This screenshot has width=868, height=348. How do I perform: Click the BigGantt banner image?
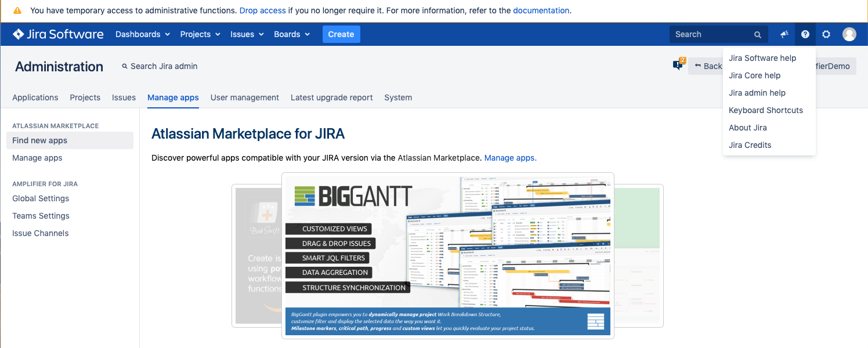point(447,255)
